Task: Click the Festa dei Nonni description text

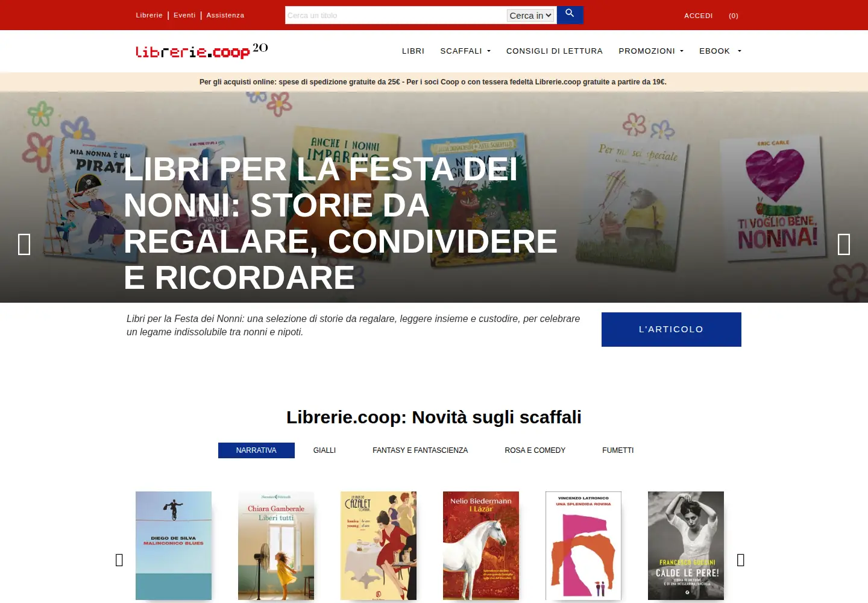Action: tap(353, 325)
